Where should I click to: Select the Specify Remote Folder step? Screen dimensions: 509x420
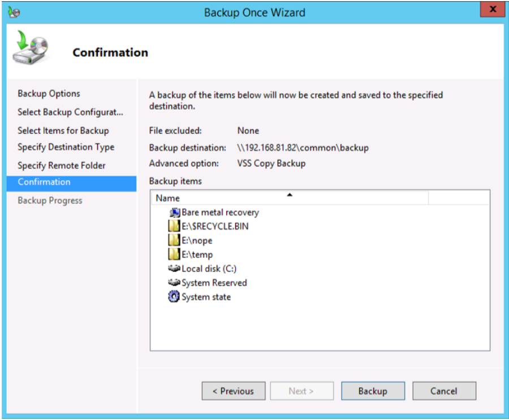point(62,166)
